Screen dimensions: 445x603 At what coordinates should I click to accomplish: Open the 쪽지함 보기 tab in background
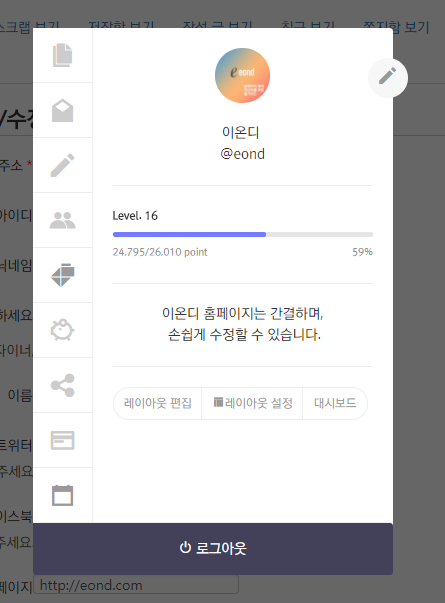click(x=396, y=27)
